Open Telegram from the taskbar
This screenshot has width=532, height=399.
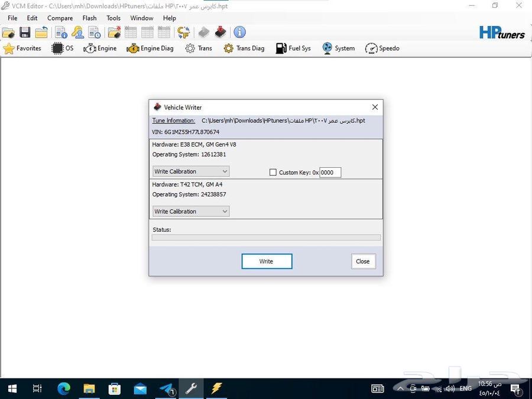click(x=167, y=388)
